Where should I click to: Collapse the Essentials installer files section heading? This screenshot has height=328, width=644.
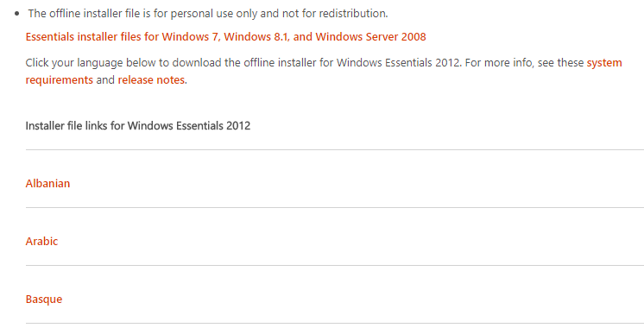coord(225,37)
